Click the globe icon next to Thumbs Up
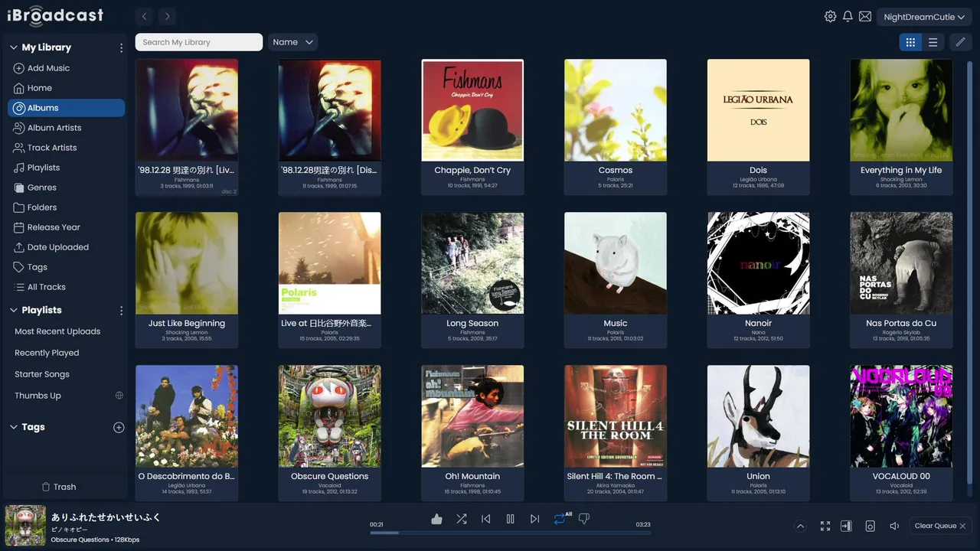 click(x=119, y=396)
